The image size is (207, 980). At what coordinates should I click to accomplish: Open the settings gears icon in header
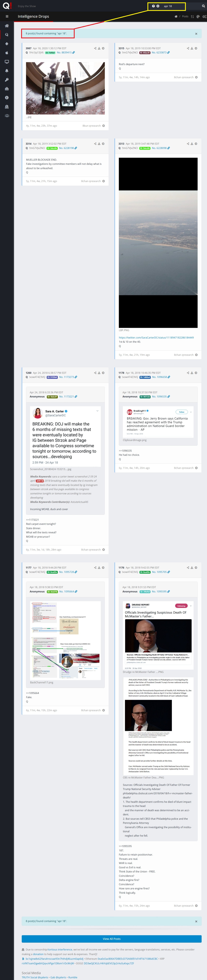204,17
